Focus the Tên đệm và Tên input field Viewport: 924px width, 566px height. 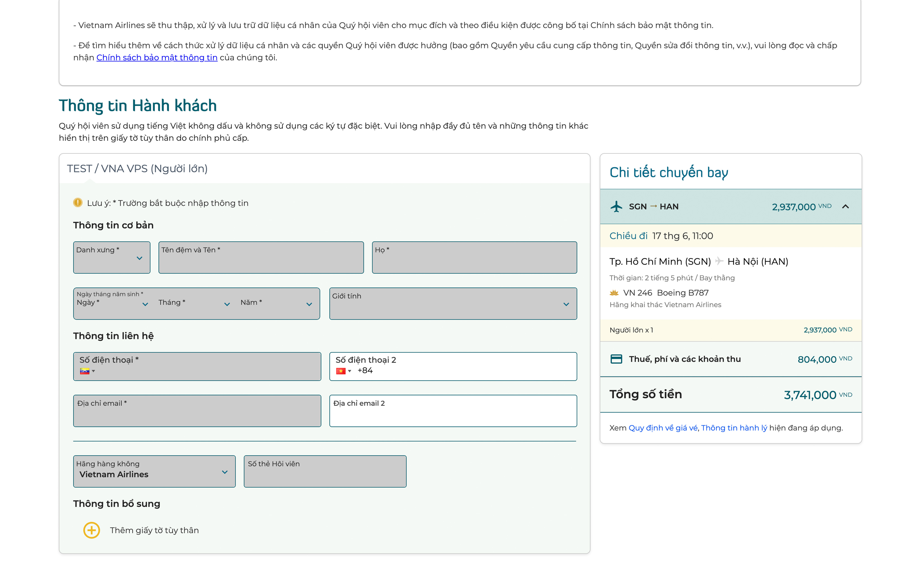click(261, 258)
